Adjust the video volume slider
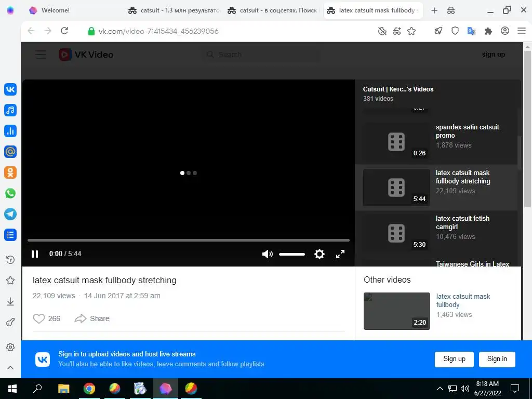This screenshot has width=532, height=399. pos(292,254)
